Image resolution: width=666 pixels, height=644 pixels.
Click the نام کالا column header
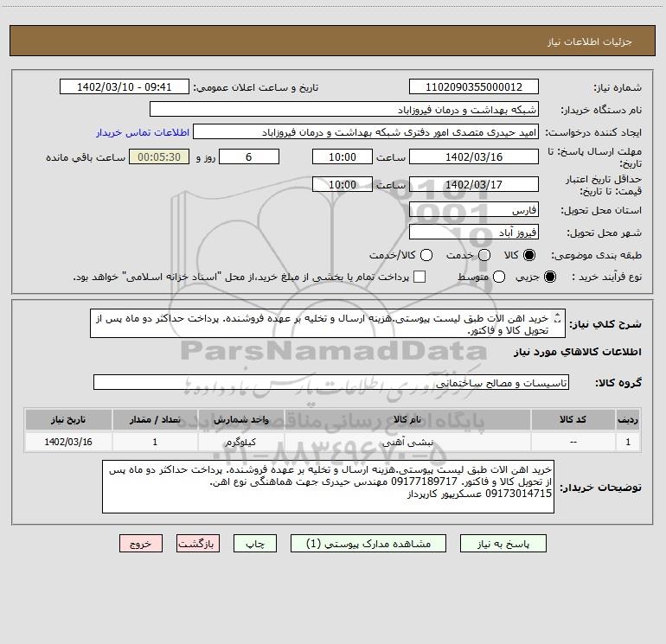407,420
